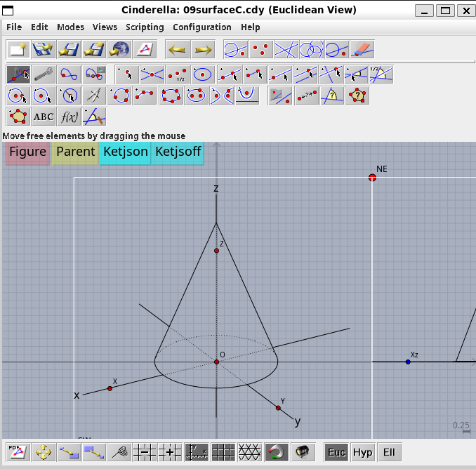The image size is (476, 469).
Task: Click the select all points icon
Action: [261, 49]
